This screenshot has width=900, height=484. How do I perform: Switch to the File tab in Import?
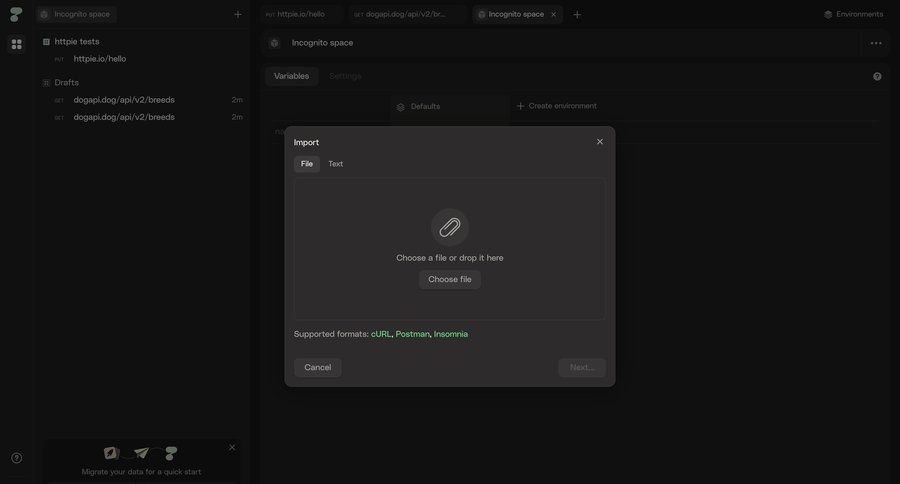[x=307, y=164]
